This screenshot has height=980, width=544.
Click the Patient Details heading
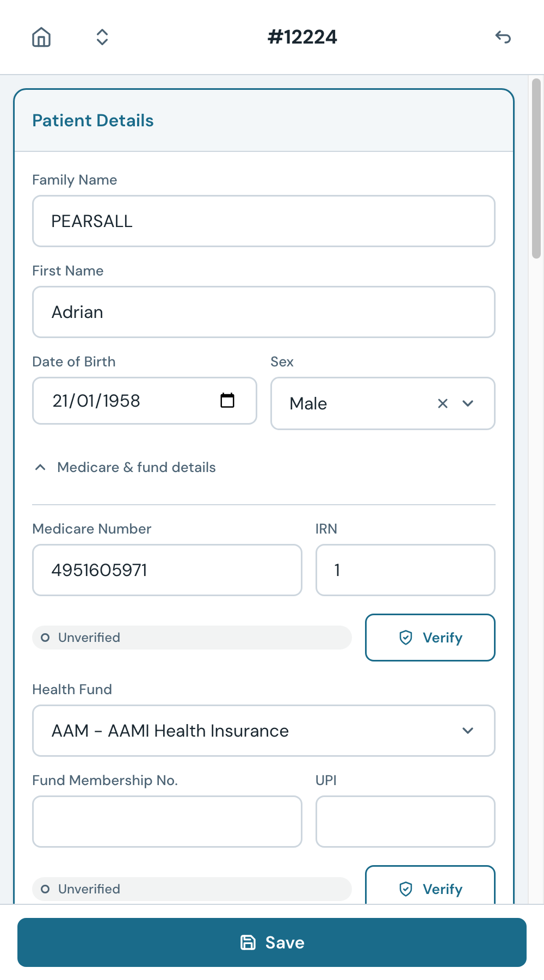click(93, 120)
